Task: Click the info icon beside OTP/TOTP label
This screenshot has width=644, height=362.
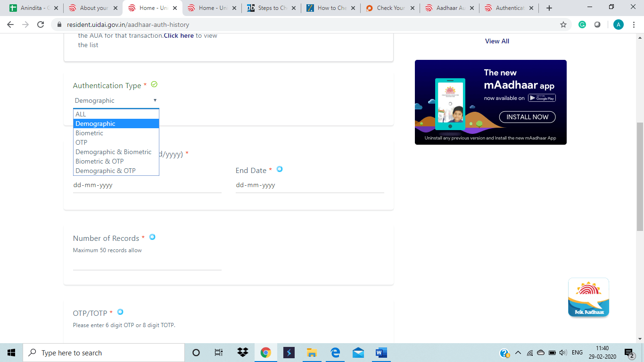Action: click(120, 312)
